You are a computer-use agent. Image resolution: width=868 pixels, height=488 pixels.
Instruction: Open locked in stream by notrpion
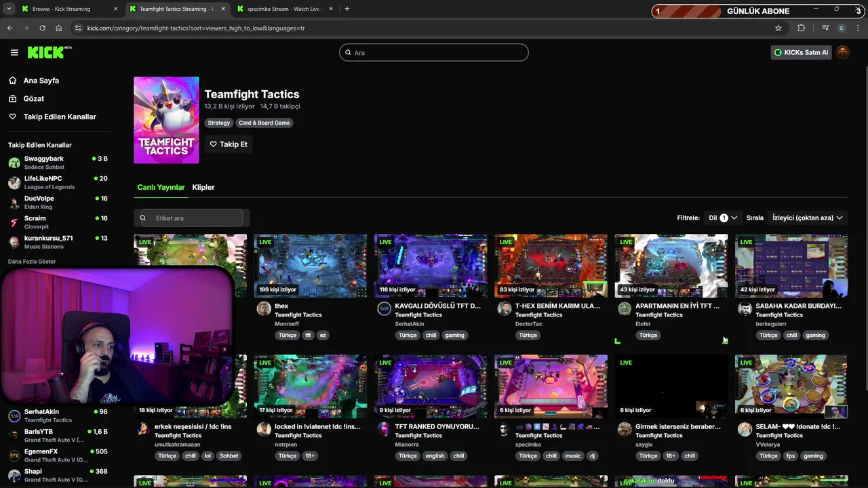pyautogui.click(x=311, y=386)
